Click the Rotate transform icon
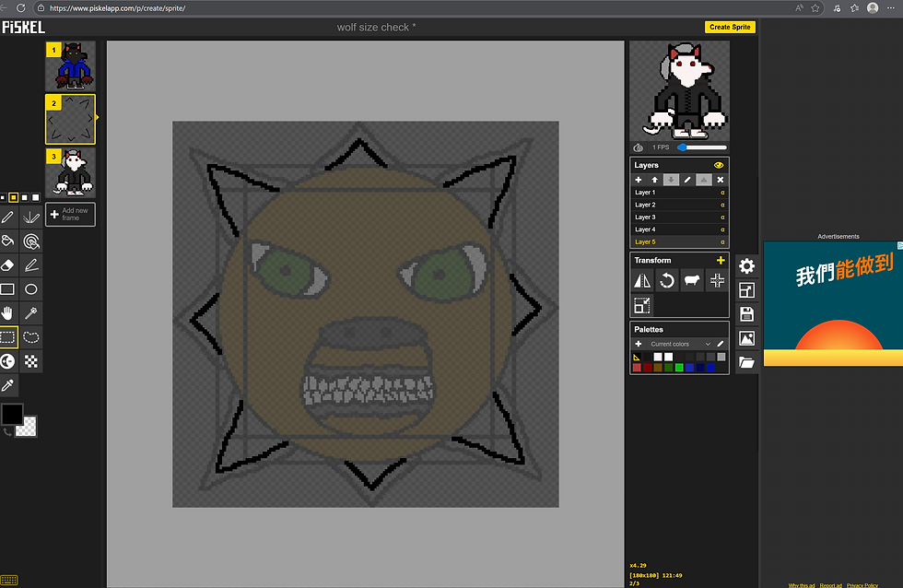 click(x=667, y=280)
